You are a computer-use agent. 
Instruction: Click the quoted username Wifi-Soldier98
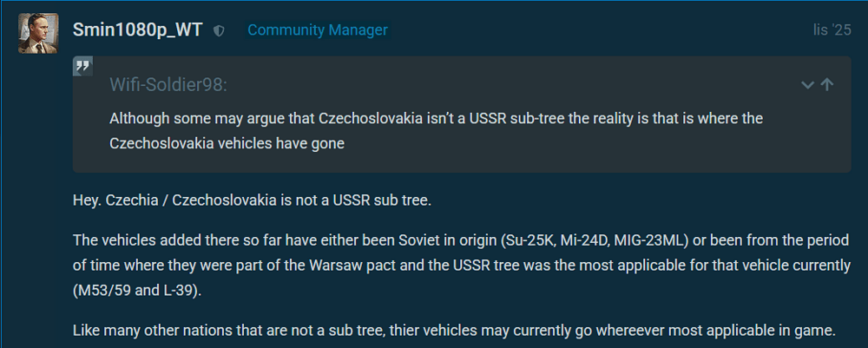(168, 84)
